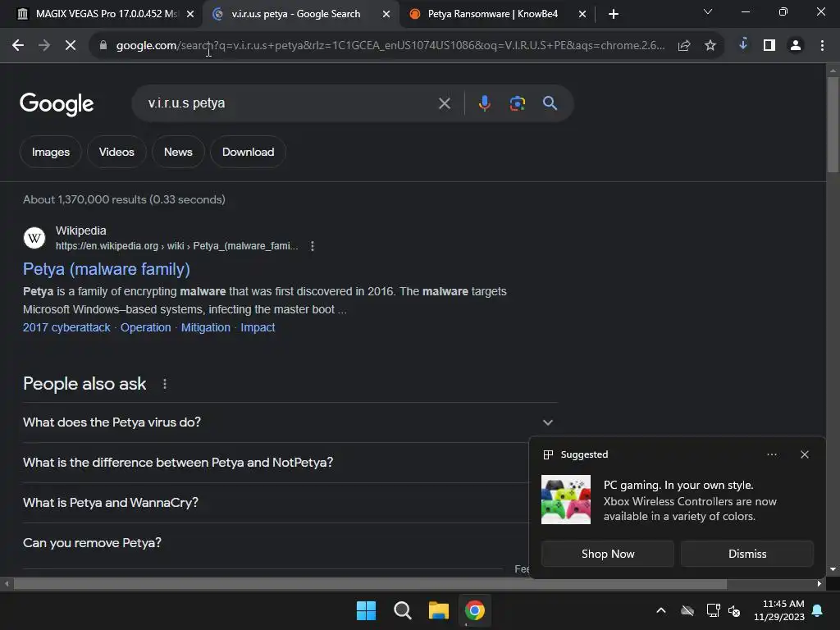
Task: Open the Mitigation sublink
Action: click(x=206, y=327)
